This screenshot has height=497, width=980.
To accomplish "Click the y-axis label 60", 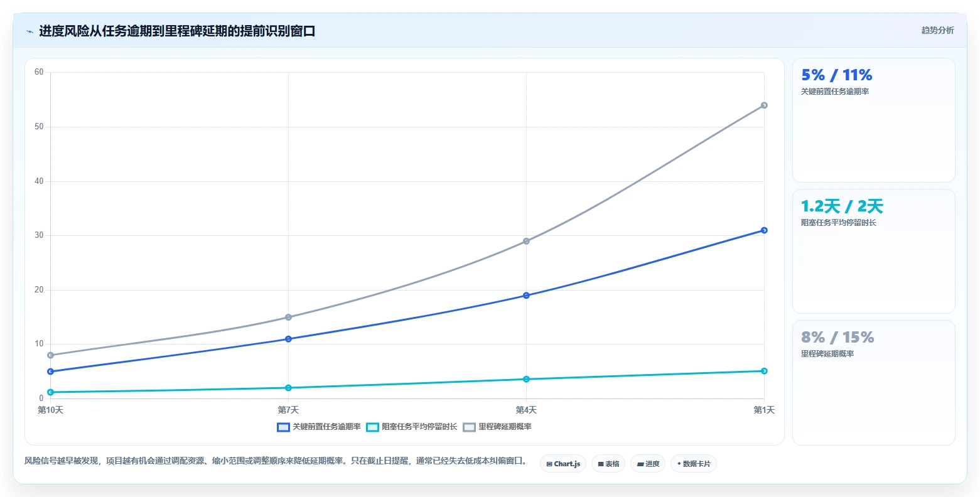I will click(x=39, y=72).
